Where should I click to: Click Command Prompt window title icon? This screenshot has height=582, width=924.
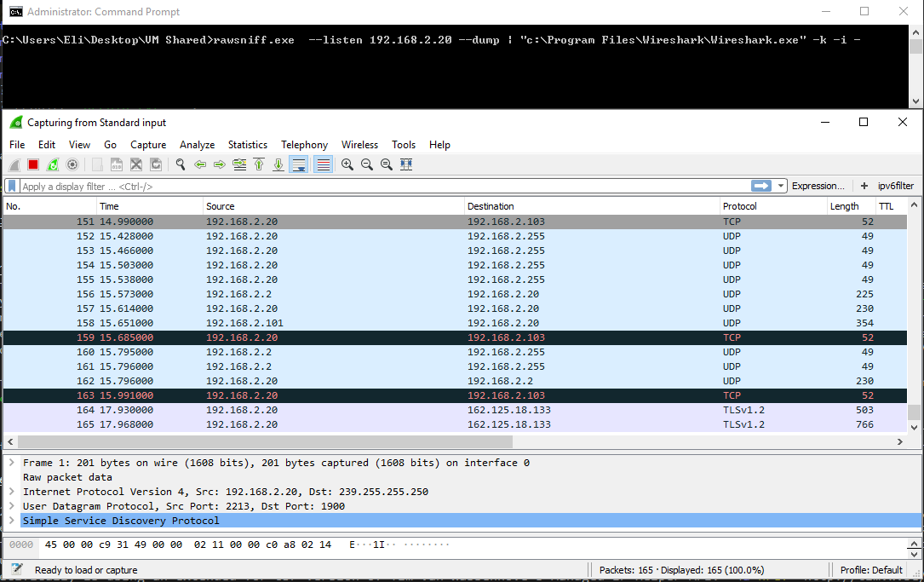(x=16, y=12)
